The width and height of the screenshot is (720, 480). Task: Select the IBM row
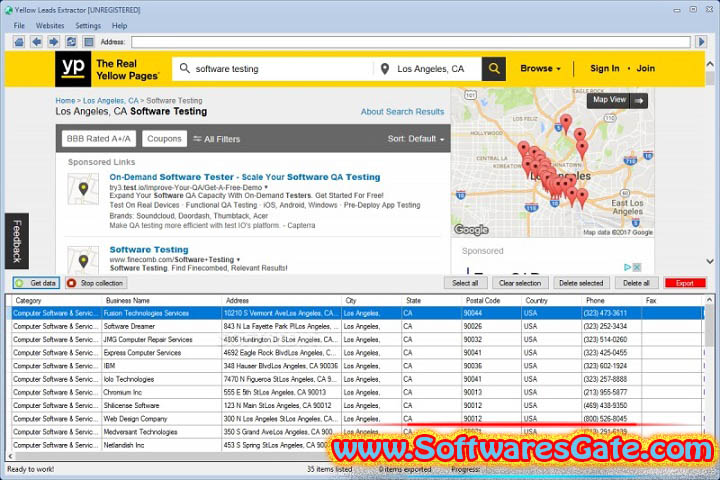357,366
